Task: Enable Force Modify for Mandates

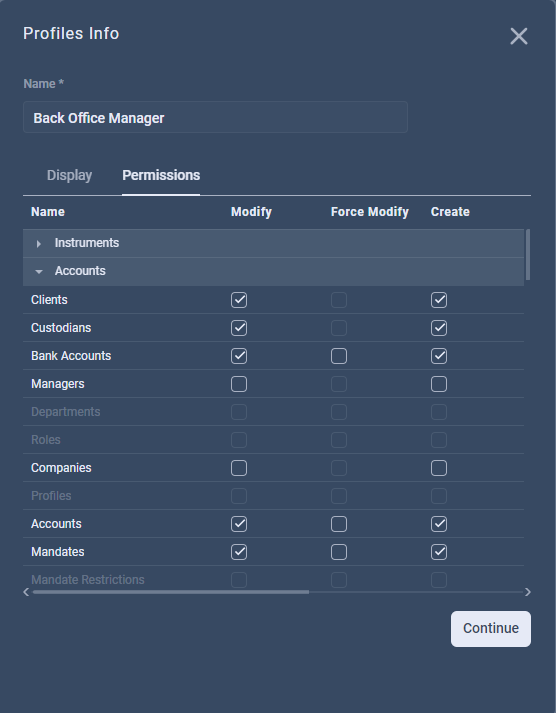Action: (x=339, y=552)
